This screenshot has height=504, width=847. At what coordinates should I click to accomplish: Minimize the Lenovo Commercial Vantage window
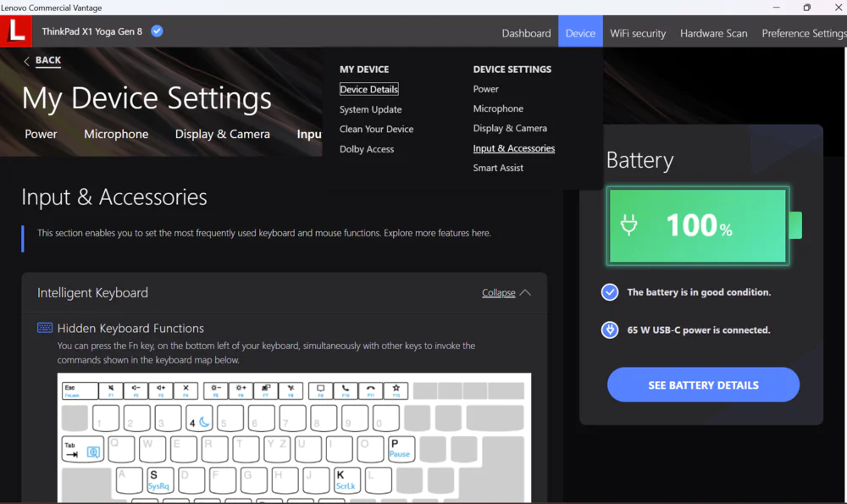click(776, 8)
